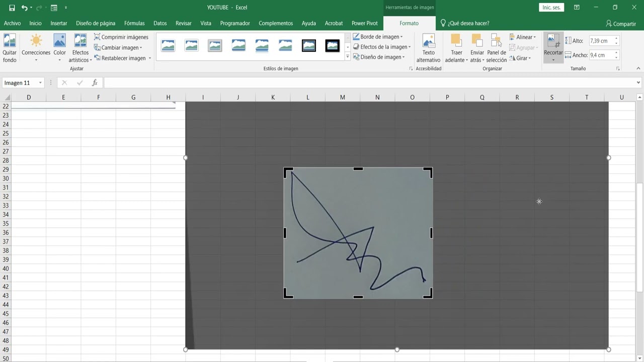This screenshot has height=362, width=644.
Task: Switch to the Programador tab
Action: click(235, 23)
